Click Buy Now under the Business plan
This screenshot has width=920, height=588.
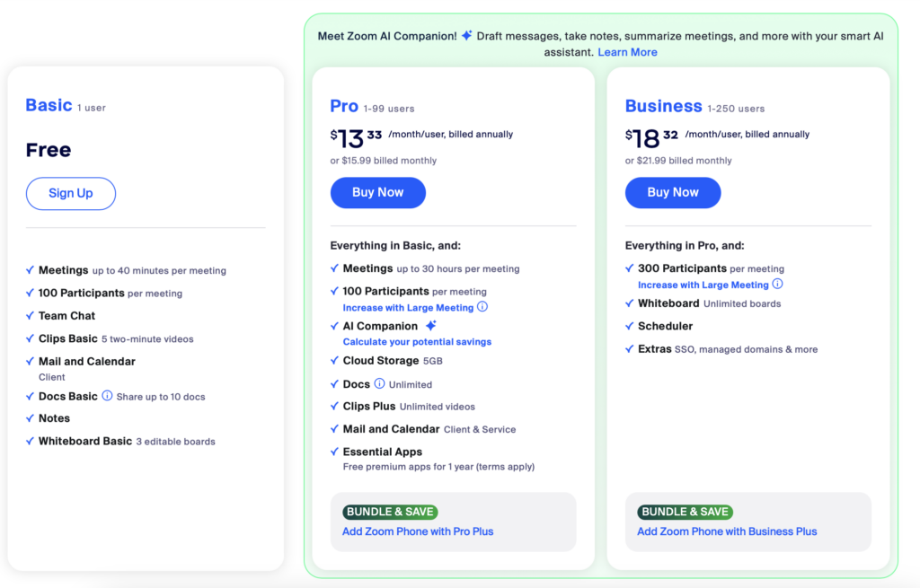pyautogui.click(x=673, y=192)
